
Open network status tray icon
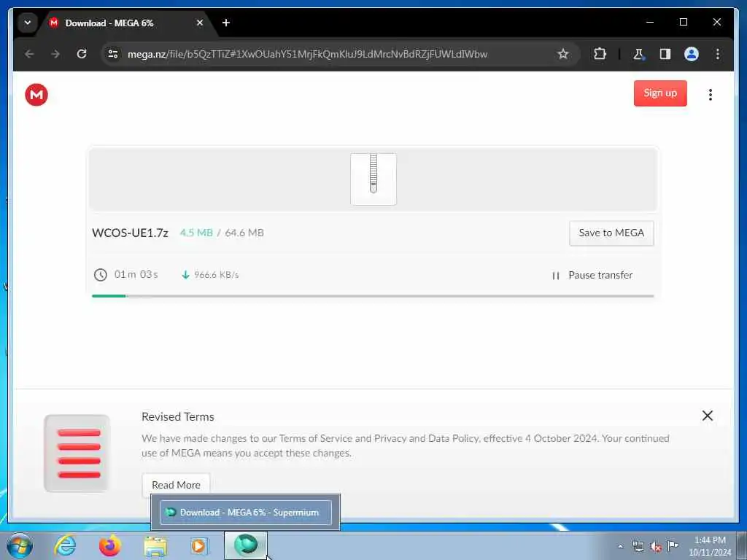coord(638,547)
